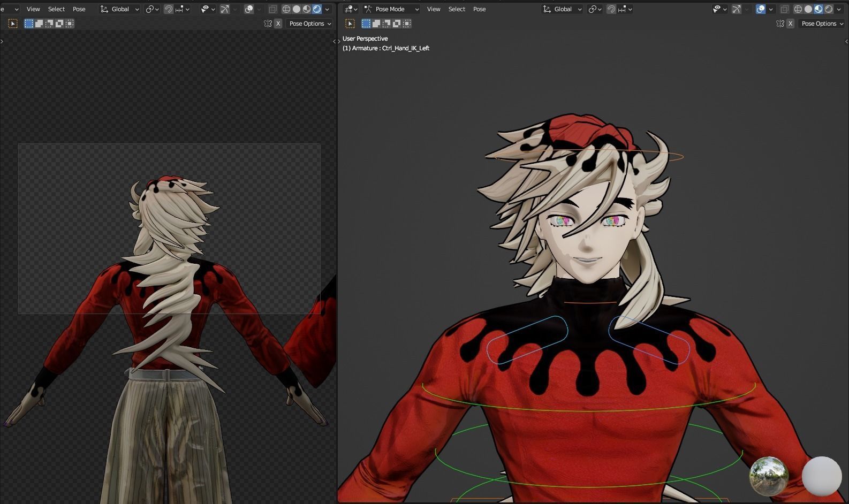This screenshot has height=504, width=849.
Task: Switch the right viewport to wireframe shading
Action: point(798,9)
